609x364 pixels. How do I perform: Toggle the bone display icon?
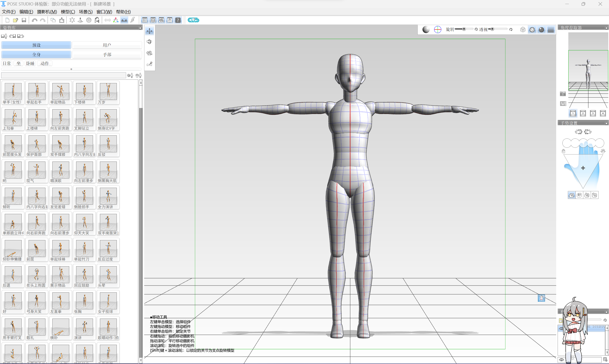pyautogui.click(x=108, y=20)
